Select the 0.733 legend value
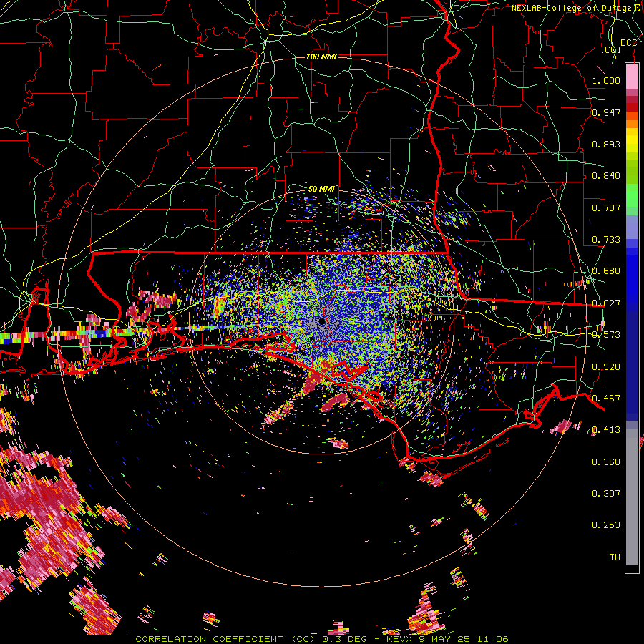Screen dimensions: 644x644 tap(606, 240)
